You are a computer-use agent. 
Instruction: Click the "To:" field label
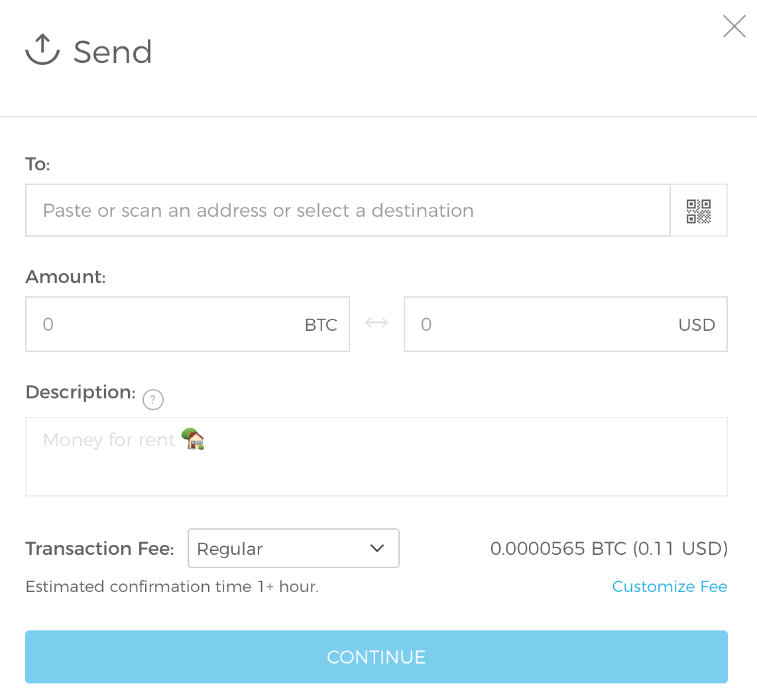coord(38,164)
